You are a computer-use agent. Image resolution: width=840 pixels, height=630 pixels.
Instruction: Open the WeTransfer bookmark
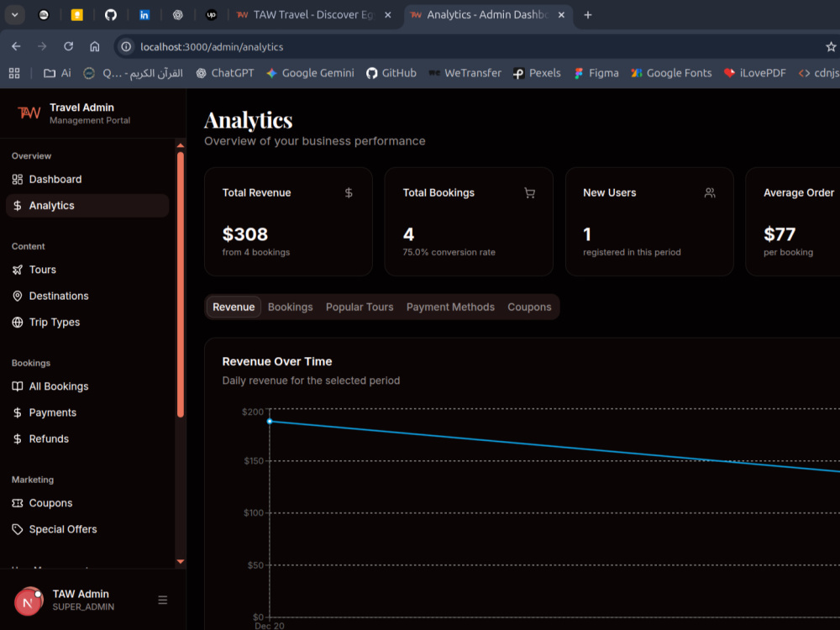(x=465, y=73)
